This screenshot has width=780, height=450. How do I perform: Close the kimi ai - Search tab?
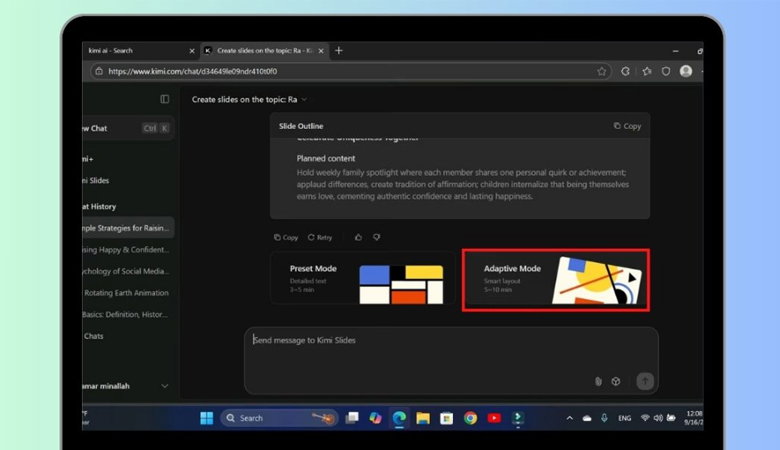click(192, 51)
